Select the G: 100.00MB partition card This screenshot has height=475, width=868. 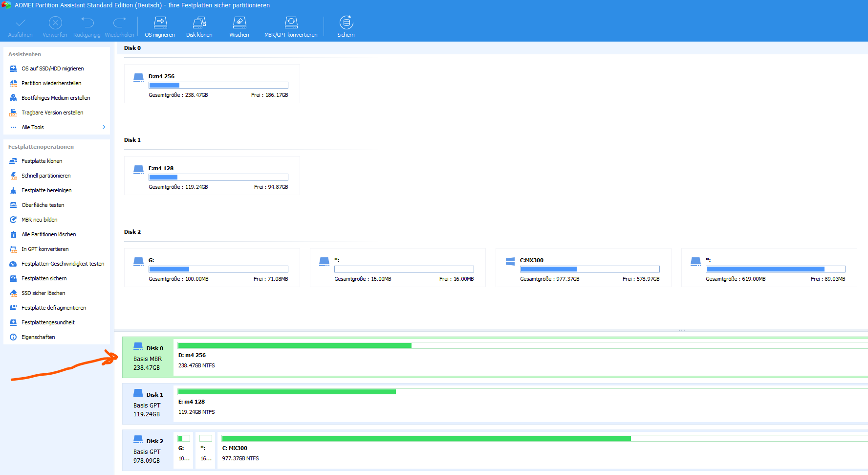[212, 268]
